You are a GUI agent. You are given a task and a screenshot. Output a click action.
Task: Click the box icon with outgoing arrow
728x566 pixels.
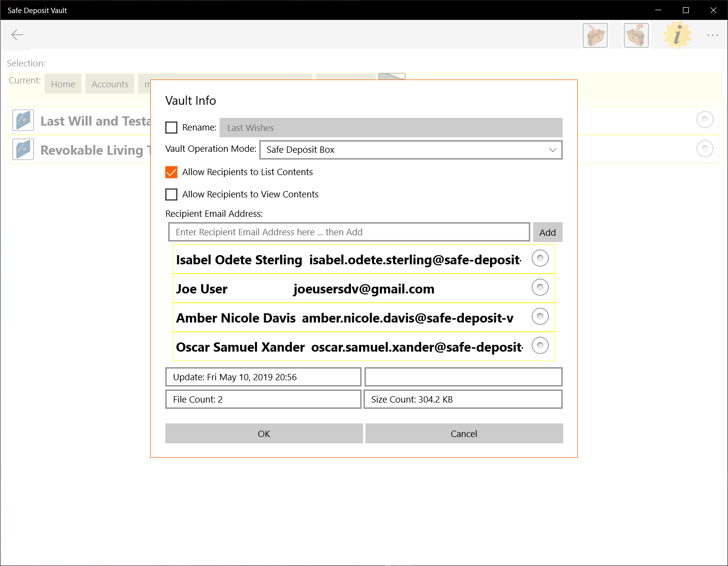(x=636, y=35)
